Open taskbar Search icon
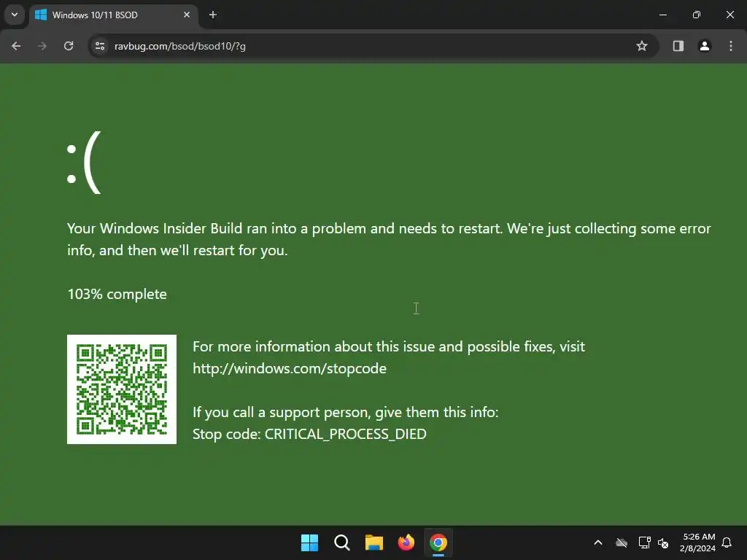Viewport: 747px width, 560px height. [342, 542]
